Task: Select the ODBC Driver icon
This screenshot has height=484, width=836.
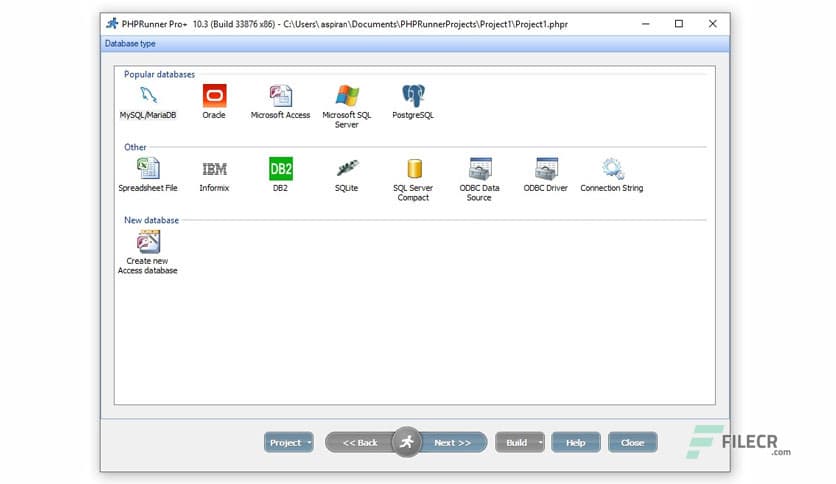Action: (x=546, y=168)
